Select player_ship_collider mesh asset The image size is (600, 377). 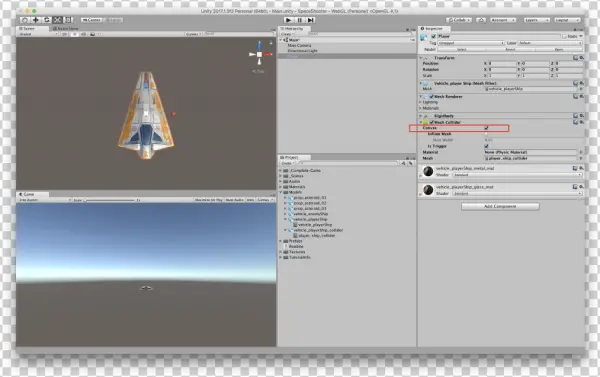pos(316,236)
